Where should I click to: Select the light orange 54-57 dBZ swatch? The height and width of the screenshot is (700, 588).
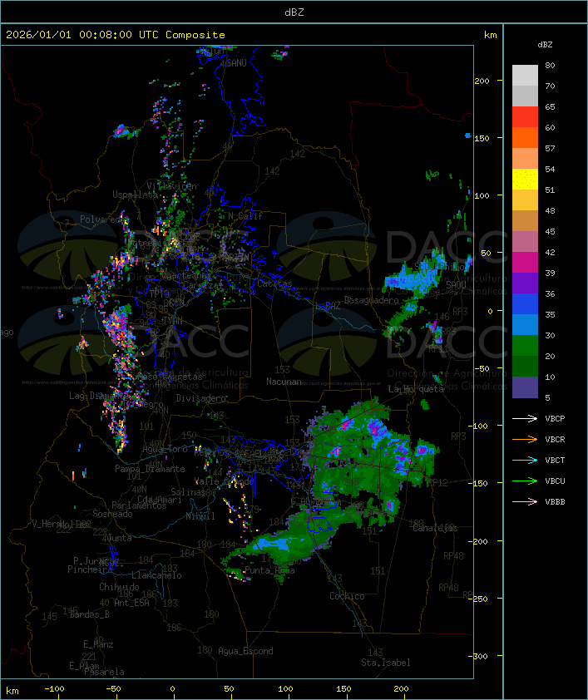point(525,159)
